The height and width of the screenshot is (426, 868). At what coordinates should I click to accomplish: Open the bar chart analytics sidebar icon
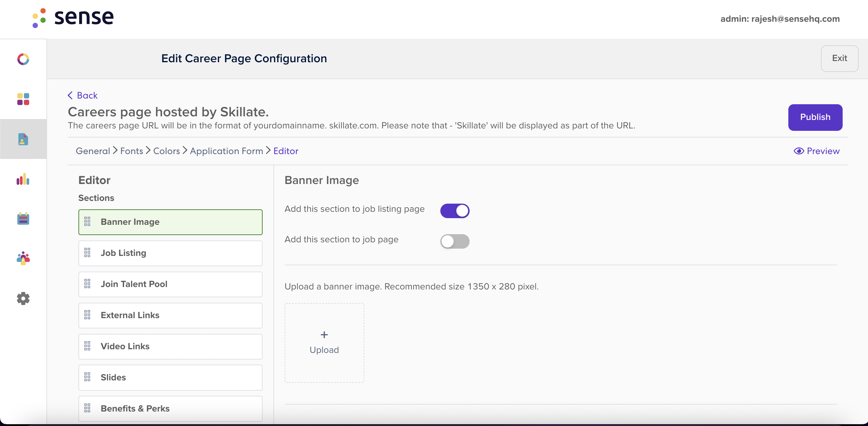pos(23,179)
